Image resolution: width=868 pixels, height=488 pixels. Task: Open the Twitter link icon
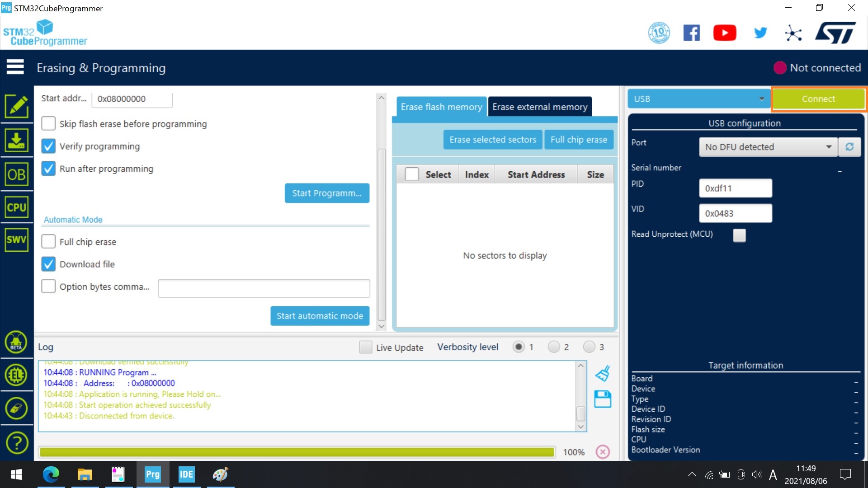[760, 33]
